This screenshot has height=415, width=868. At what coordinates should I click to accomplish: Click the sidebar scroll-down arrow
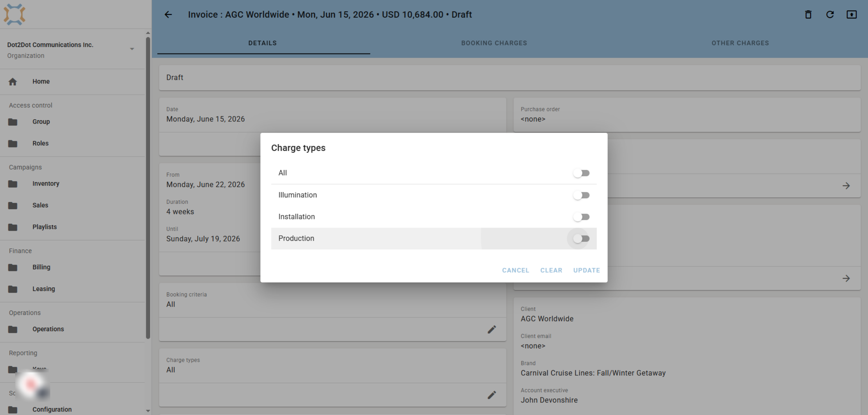[148, 411]
